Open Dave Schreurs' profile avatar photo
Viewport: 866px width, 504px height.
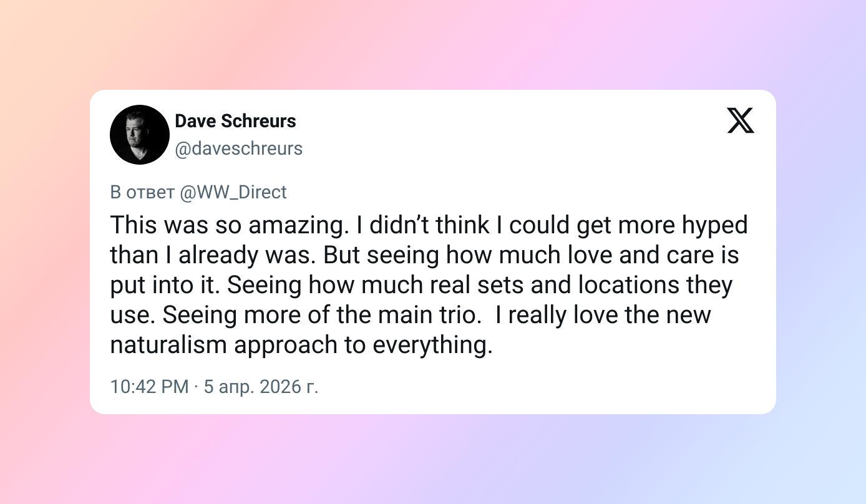coord(140,135)
